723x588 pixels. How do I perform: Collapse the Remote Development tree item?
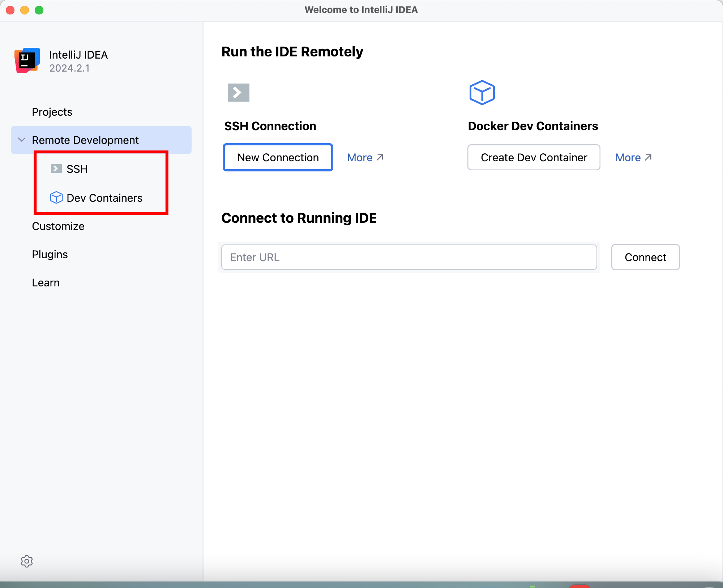click(21, 140)
